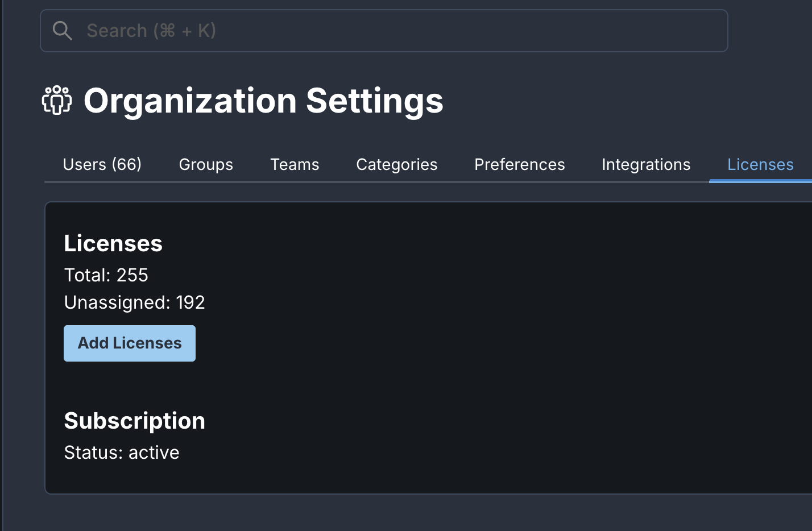Switch to the Groups tab

coord(206,165)
